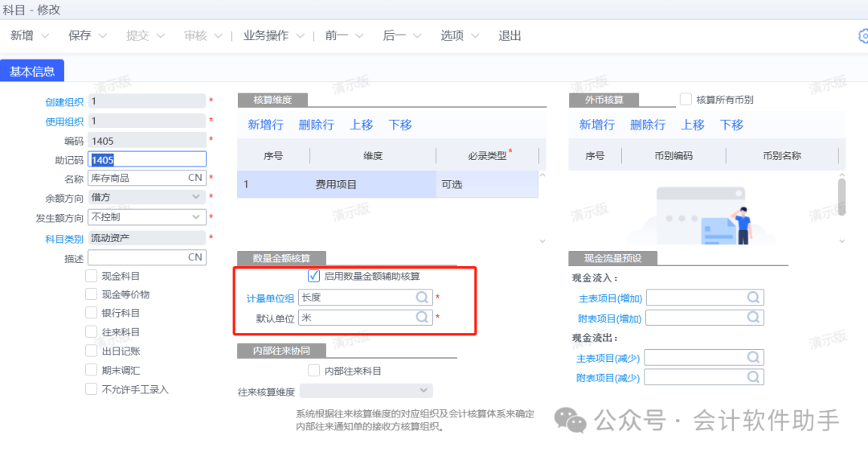Open settings gear at top right
This screenshot has width=868, height=456.
[863, 36]
